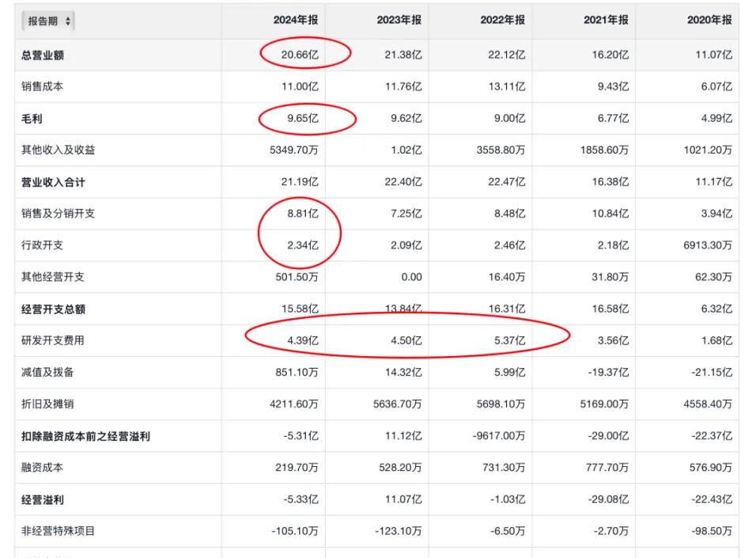Click the 销售成本 row label

[43, 87]
